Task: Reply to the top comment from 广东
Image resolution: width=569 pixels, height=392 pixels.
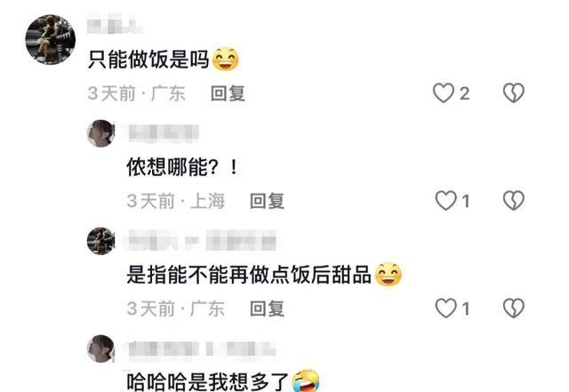Action: 228,93
